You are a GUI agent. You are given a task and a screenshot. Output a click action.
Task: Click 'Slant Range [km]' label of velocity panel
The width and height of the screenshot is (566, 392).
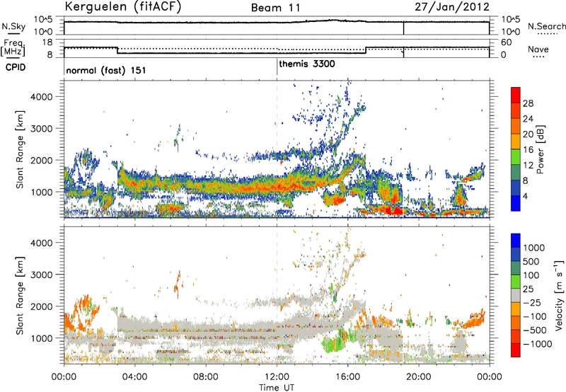pyautogui.click(x=20, y=296)
